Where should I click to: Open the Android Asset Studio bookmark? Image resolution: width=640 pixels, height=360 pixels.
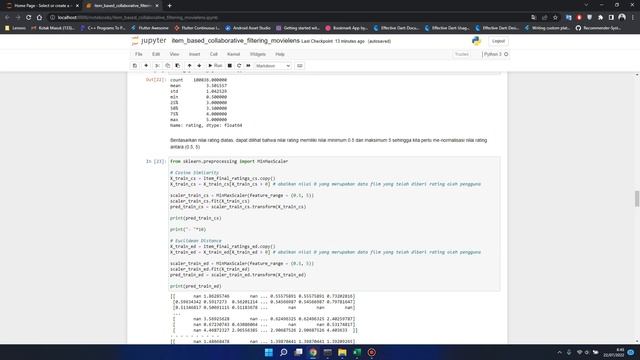(x=248, y=28)
